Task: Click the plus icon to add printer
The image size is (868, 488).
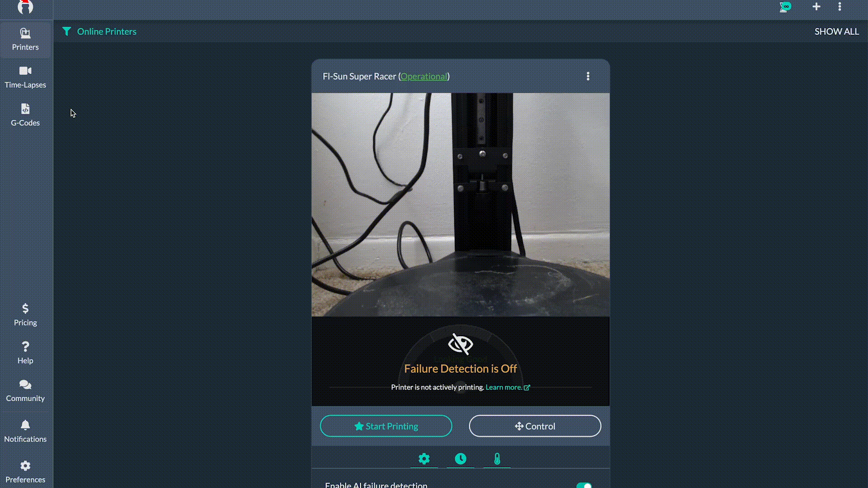Action: tap(816, 7)
